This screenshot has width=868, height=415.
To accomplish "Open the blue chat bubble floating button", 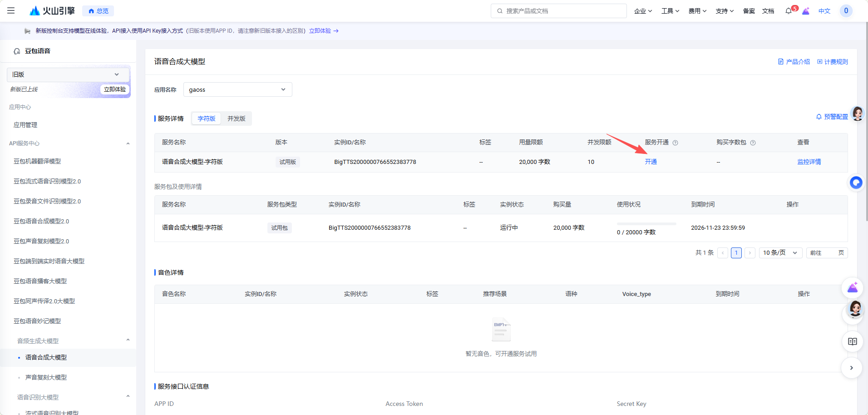I will [856, 183].
